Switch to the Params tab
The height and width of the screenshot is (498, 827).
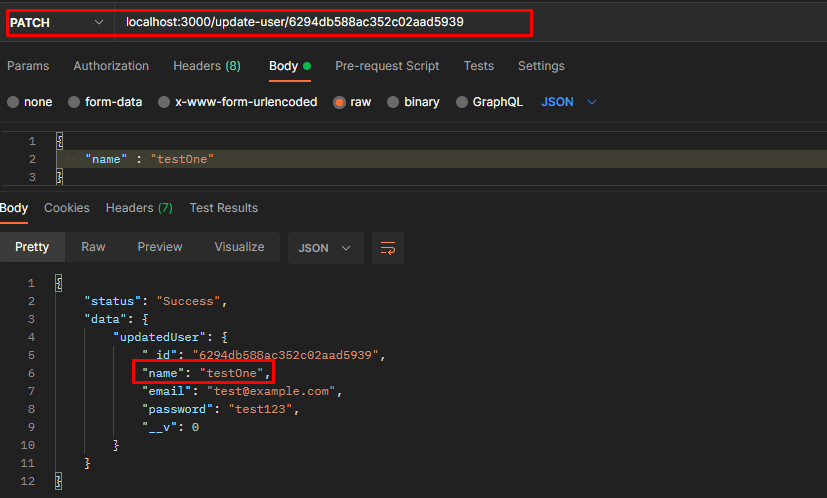(28, 66)
